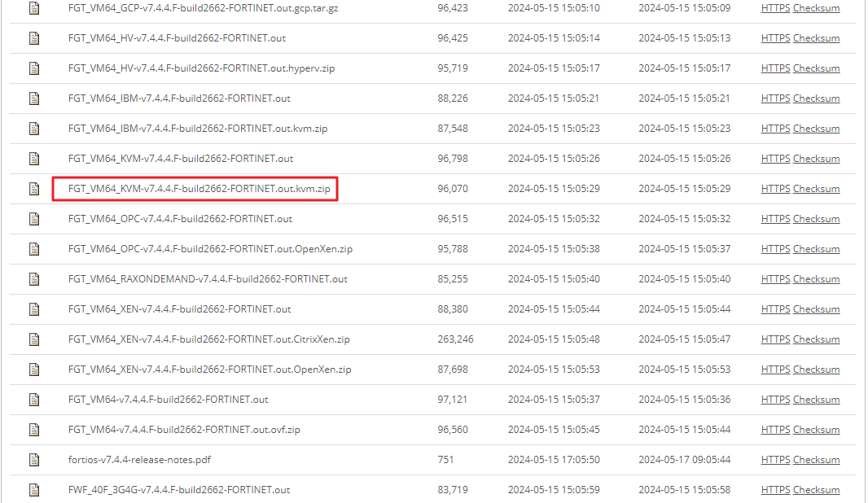The width and height of the screenshot is (868, 503).
Task: Click file icon for XEN CitrixXen.zip
Action: pos(34,339)
